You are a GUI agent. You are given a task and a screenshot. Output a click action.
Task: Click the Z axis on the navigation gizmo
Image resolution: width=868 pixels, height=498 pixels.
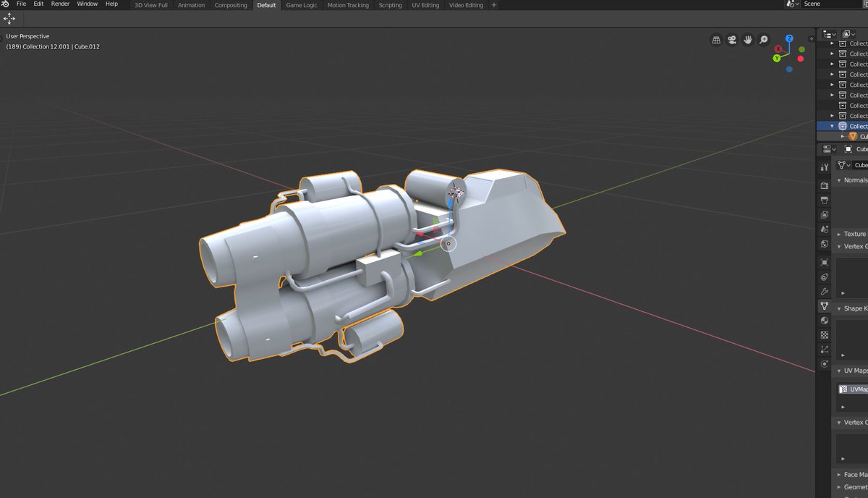789,37
